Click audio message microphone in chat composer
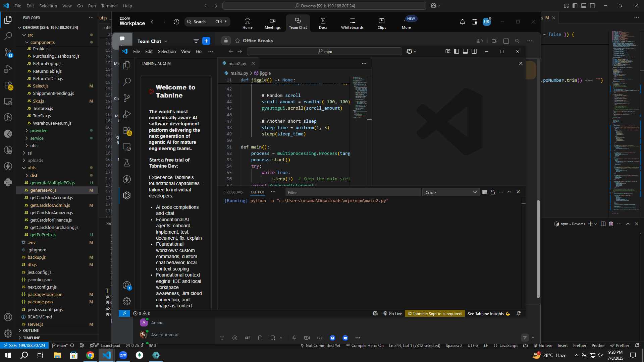Screen dimensions: 644x362 pyautogui.click(x=294, y=338)
